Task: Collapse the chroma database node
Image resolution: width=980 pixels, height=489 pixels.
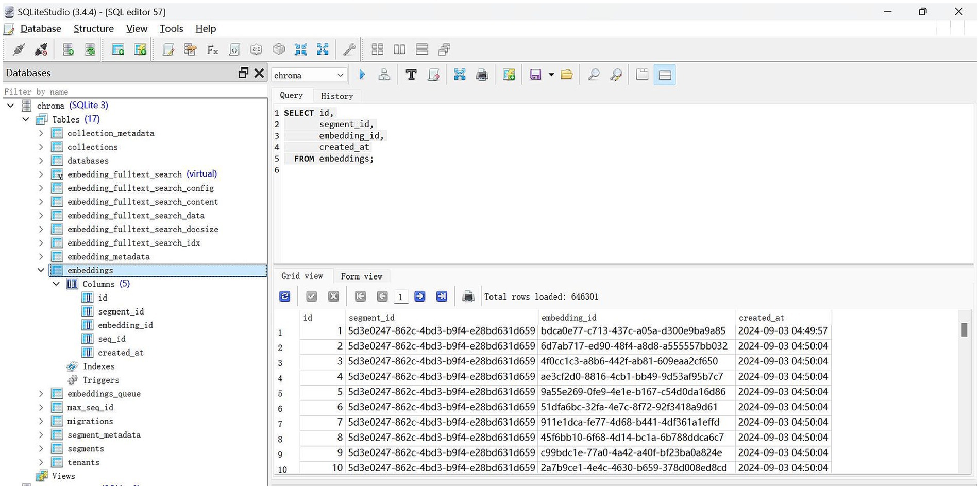Action: (10, 106)
